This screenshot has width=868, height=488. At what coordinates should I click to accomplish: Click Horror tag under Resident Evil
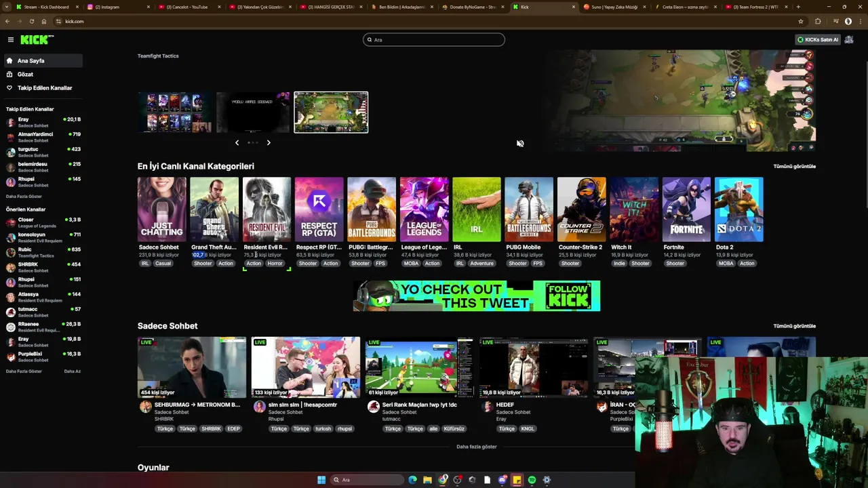(x=275, y=264)
